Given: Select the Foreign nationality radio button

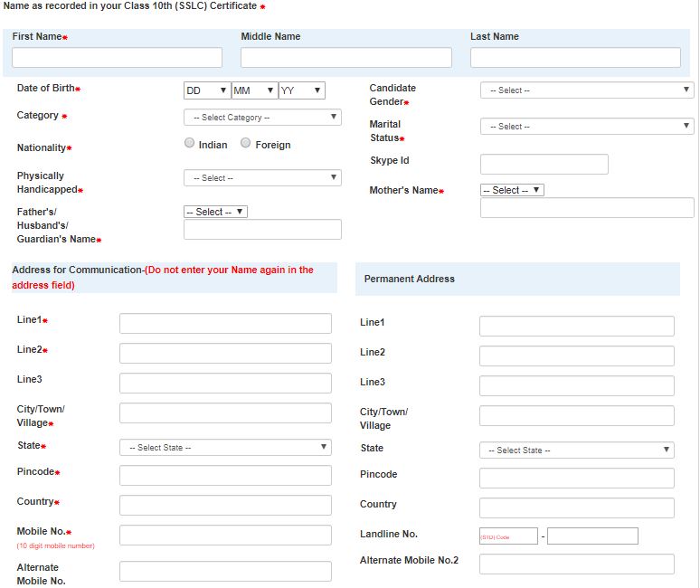Looking at the screenshot, I should click(x=246, y=143).
